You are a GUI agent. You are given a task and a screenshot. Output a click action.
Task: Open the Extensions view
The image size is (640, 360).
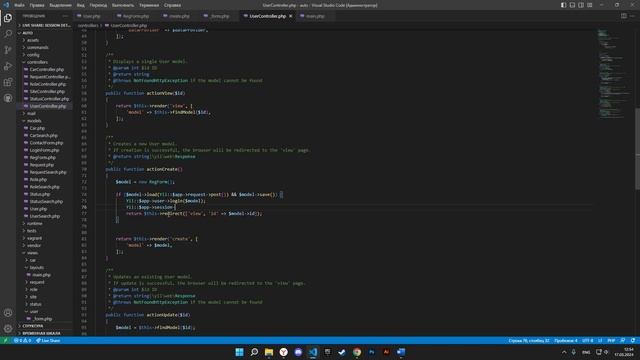tap(8, 82)
